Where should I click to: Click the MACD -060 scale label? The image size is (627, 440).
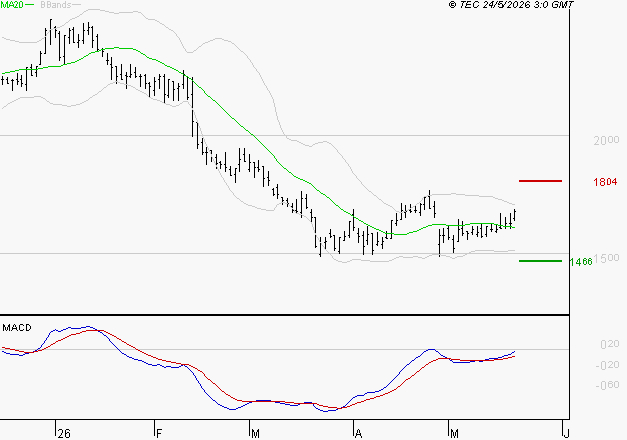coord(607,385)
